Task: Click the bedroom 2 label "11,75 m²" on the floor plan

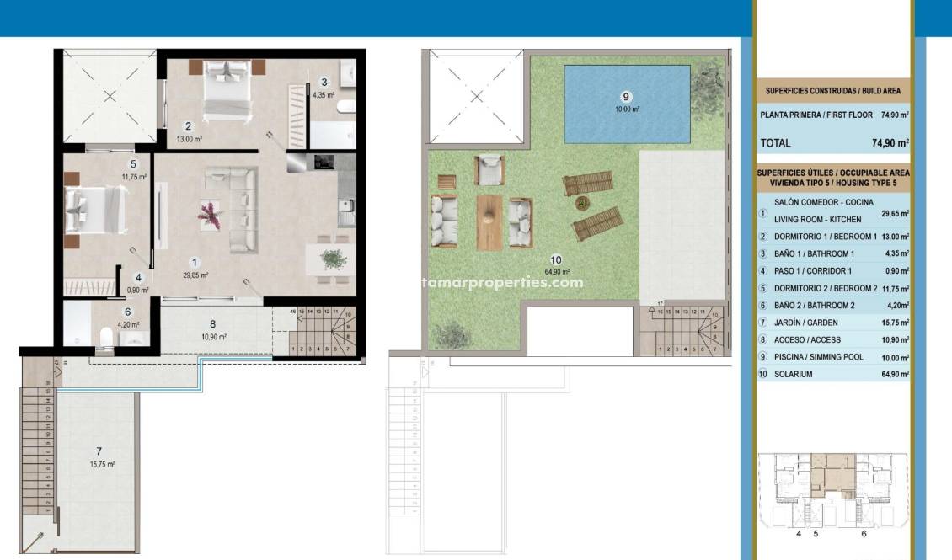Action: pyautogui.click(x=134, y=177)
